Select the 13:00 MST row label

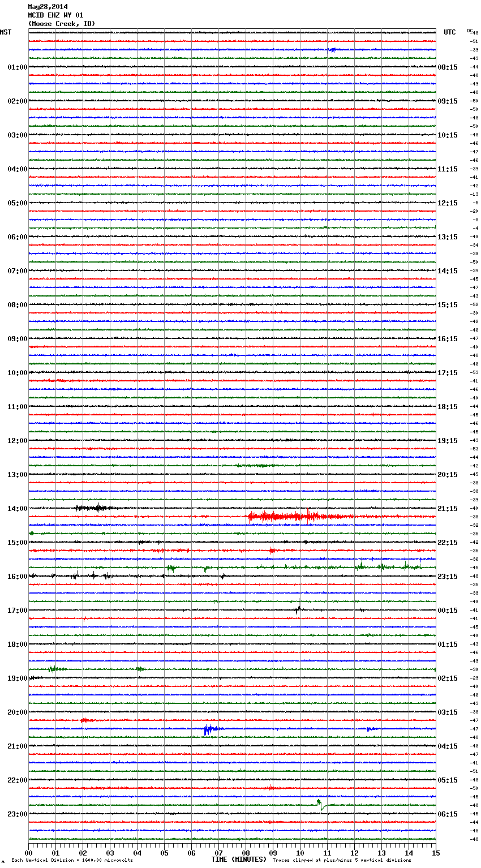tap(17, 475)
